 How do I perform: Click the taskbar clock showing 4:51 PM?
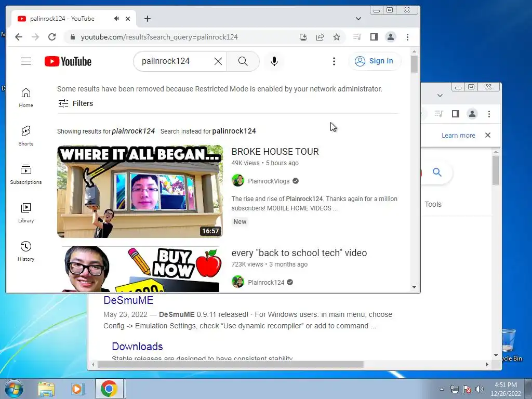[x=506, y=389]
